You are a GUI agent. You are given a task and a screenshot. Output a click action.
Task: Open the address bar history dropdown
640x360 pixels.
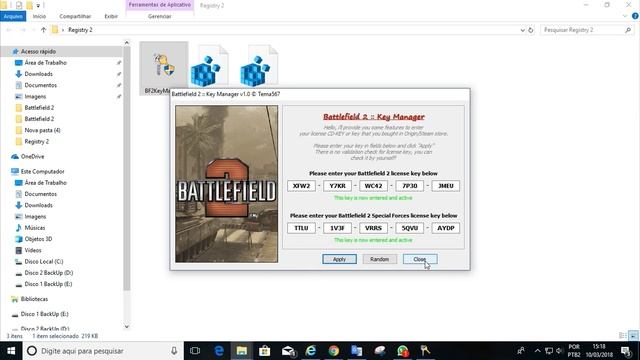(522, 30)
